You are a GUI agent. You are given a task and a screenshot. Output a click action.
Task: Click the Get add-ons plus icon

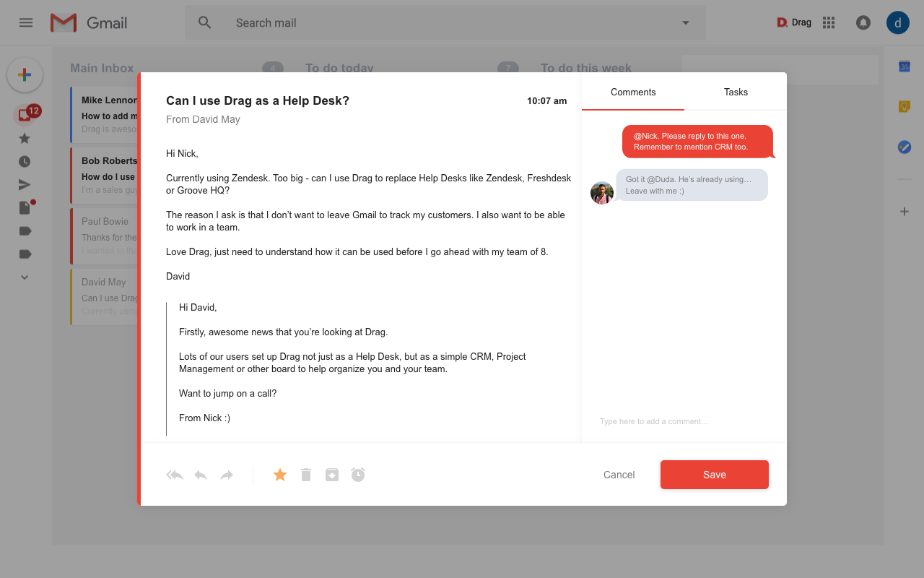(x=904, y=212)
